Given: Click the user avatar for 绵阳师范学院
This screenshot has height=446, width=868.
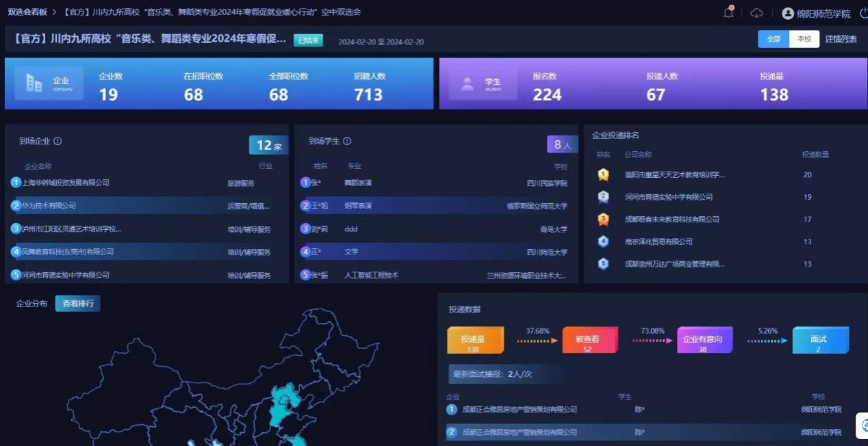Looking at the screenshot, I should pyautogui.click(x=788, y=14).
